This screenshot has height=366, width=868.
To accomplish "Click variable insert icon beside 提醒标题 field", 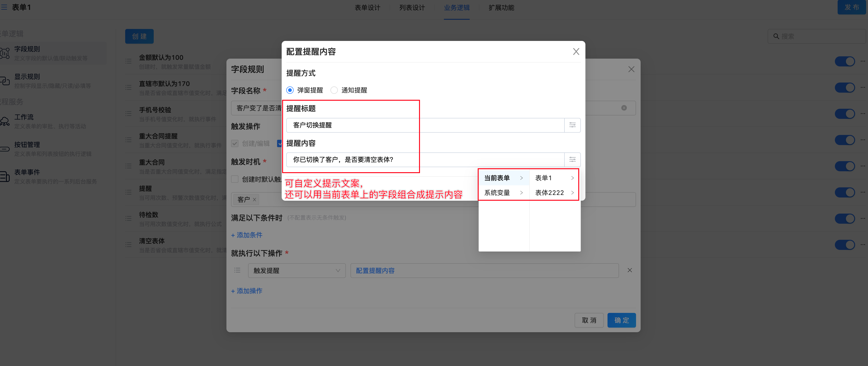I will 572,125.
